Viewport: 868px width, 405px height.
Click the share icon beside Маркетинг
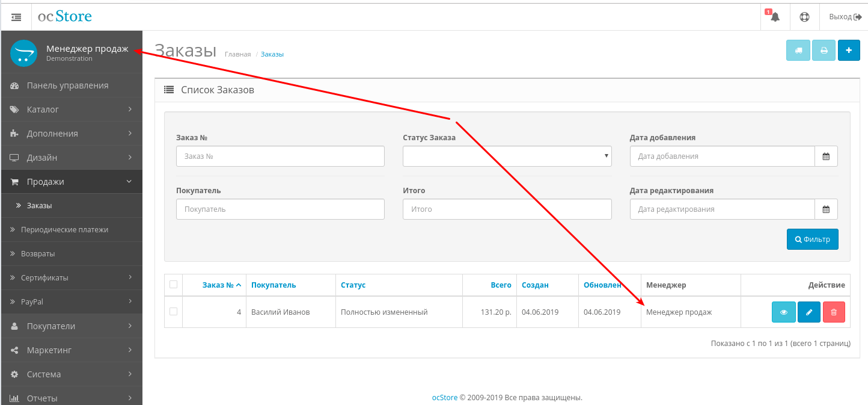coord(14,350)
